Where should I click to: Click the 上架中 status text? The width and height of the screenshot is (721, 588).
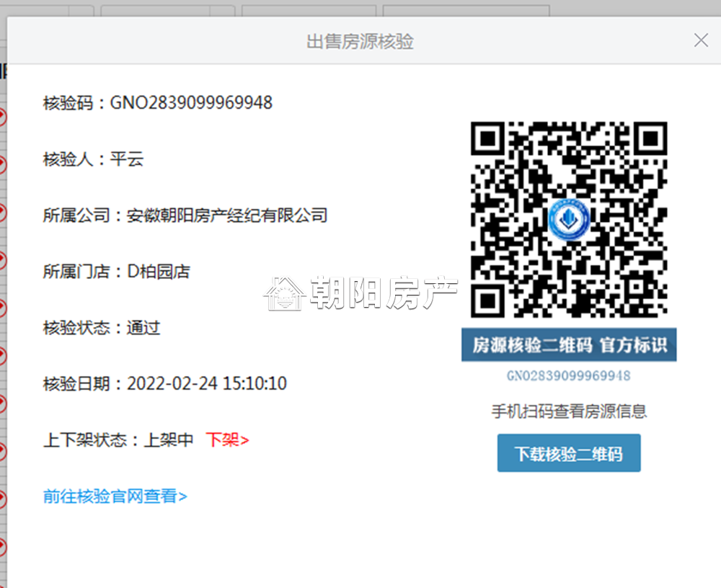(x=168, y=440)
